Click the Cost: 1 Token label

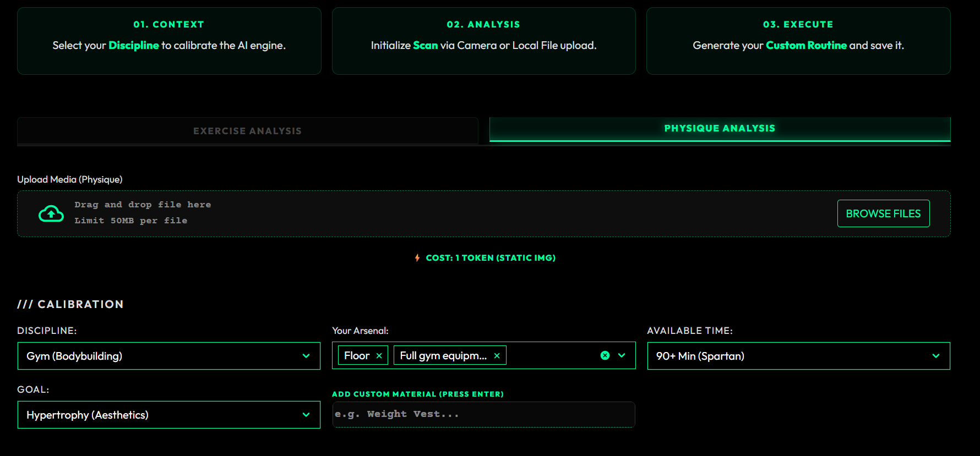491,257
